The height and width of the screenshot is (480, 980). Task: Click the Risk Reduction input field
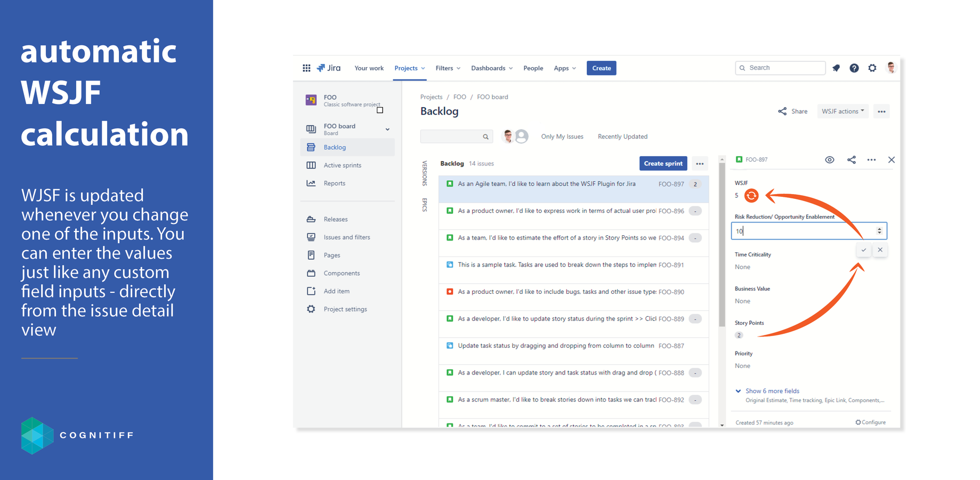click(809, 231)
